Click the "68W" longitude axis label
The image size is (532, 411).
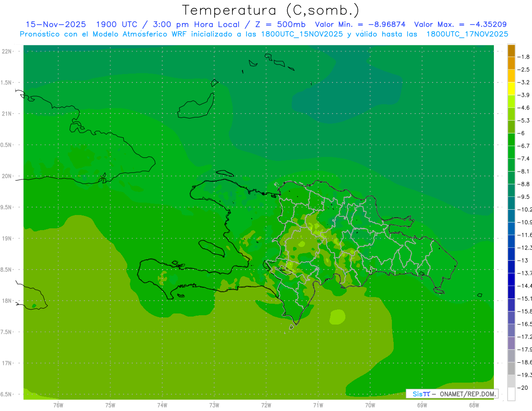474,405
